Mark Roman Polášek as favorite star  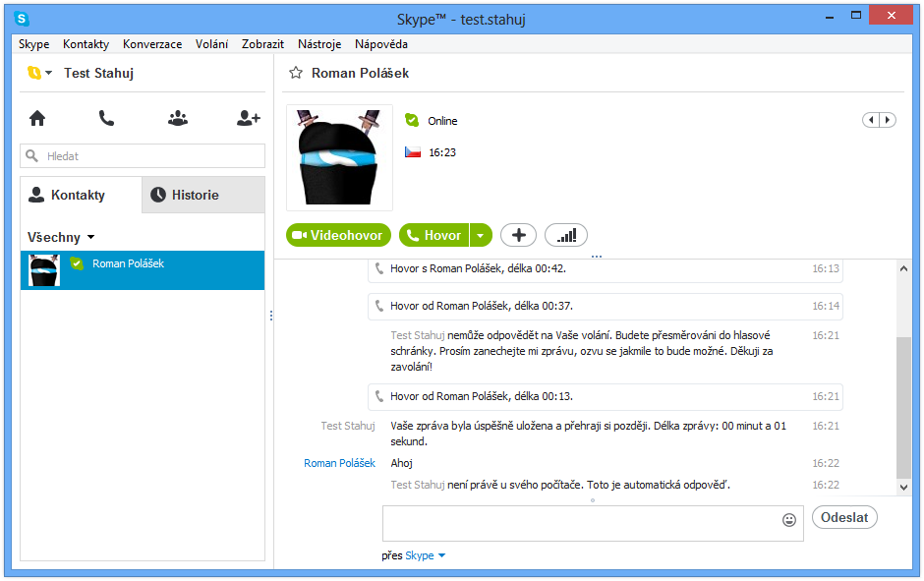pos(296,73)
